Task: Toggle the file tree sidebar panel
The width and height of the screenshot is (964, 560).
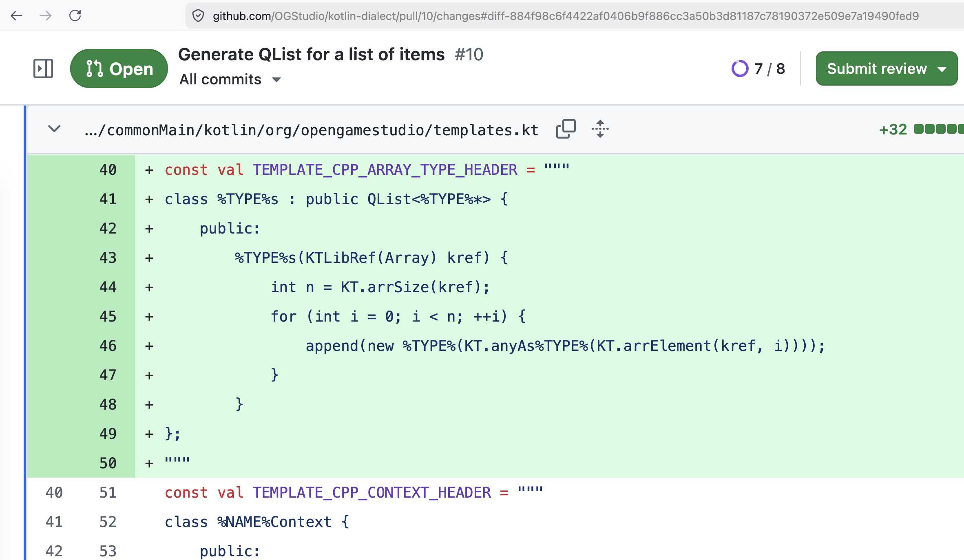Action: pyautogui.click(x=43, y=68)
